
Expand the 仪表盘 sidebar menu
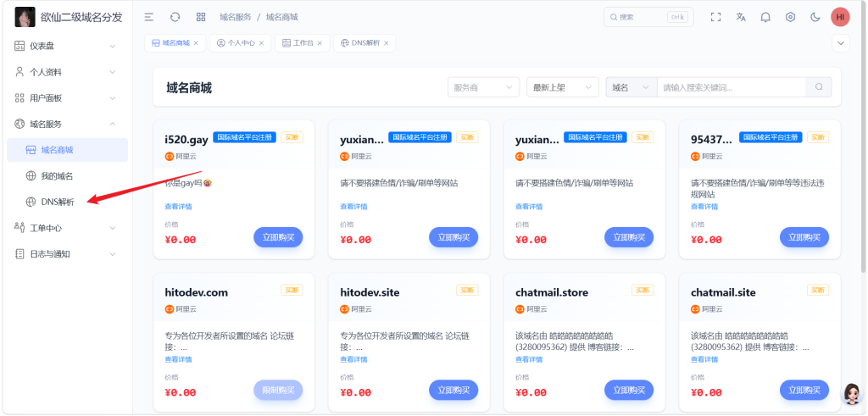[x=66, y=46]
